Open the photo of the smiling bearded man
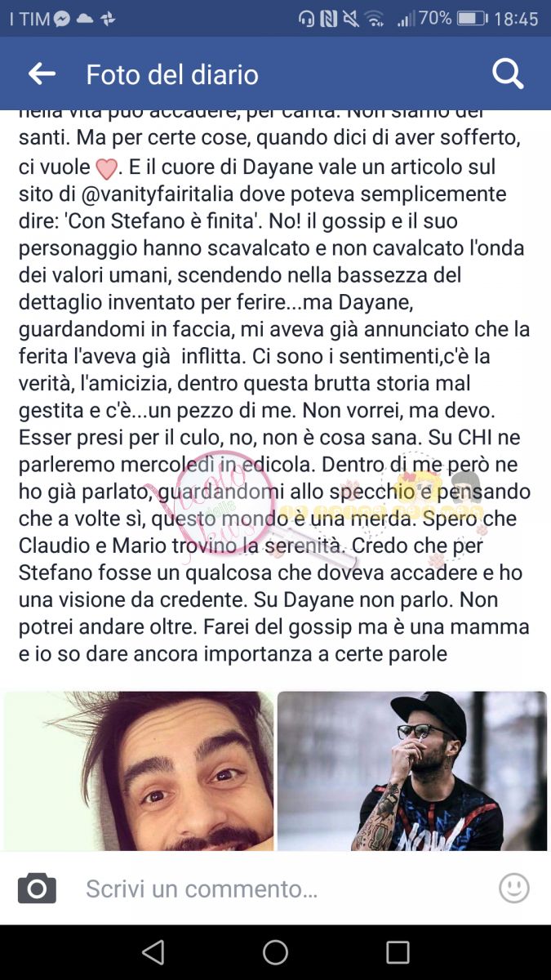Image resolution: width=551 pixels, height=980 pixels. 139,772
